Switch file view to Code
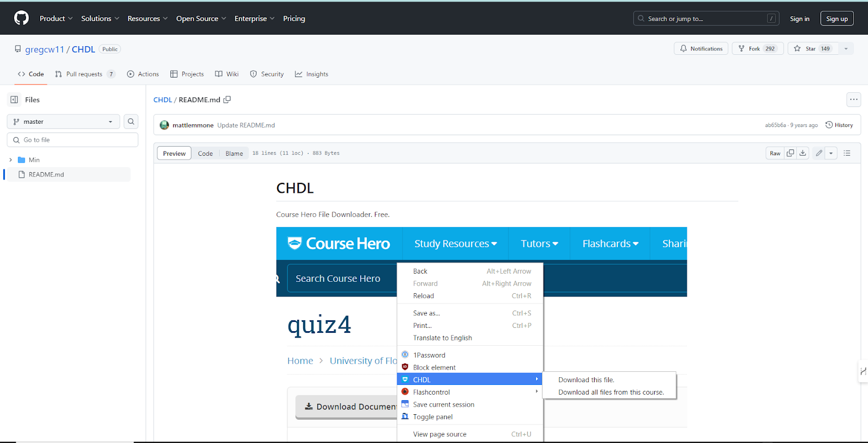The height and width of the screenshot is (443, 868). 205,153
